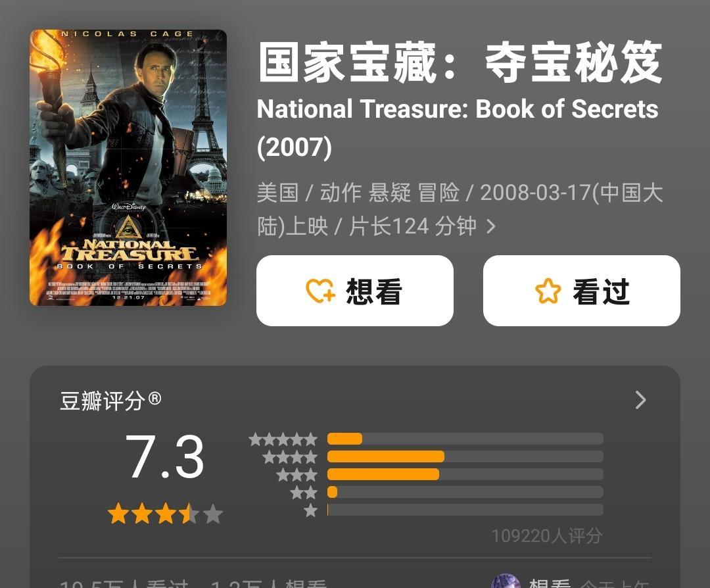Tap the 7.3 score number
The width and height of the screenshot is (710, 588).
tap(165, 456)
